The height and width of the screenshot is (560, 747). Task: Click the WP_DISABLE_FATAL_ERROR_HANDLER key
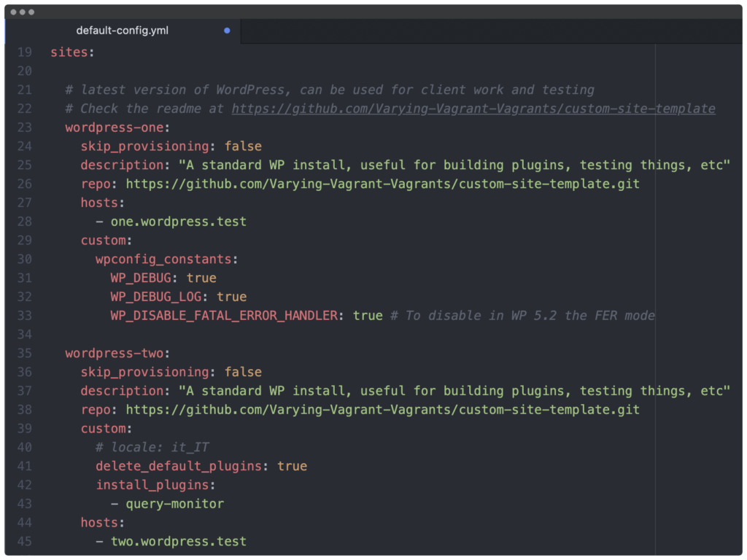click(224, 316)
